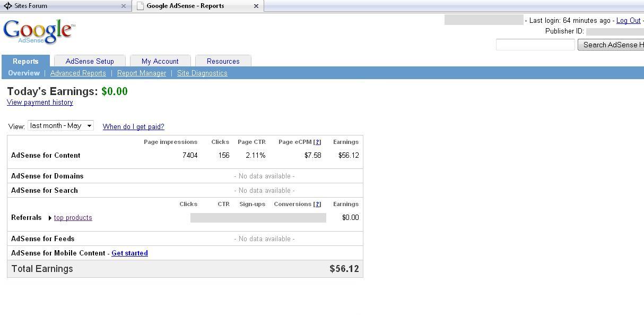
Task: Click the Today's Earnings $0.00 amount
Action: (115, 91)
